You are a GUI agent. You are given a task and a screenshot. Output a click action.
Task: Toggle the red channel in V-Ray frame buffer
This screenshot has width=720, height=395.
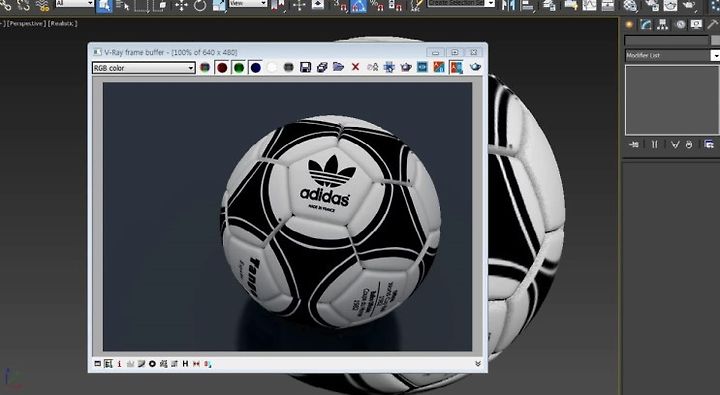[222, 68]
